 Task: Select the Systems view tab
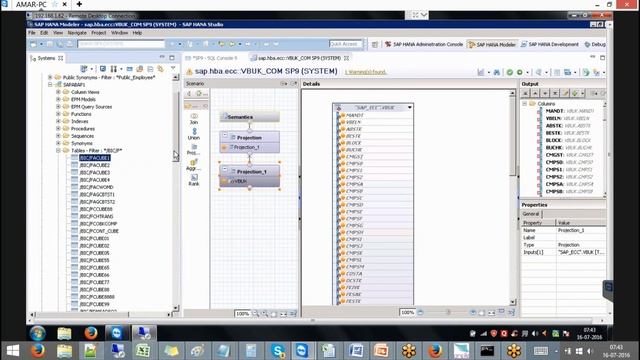point(46,58)
